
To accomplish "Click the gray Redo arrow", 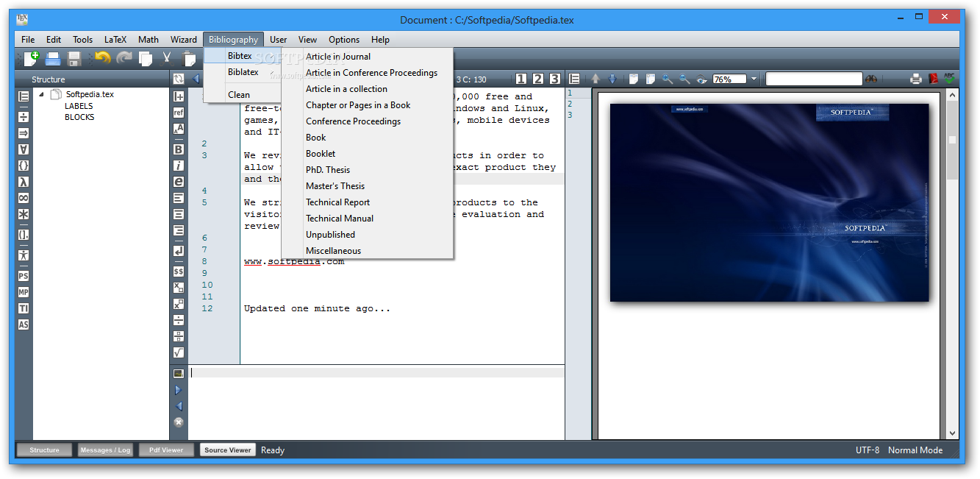I will pyautogui.click(x=124, y=58).
